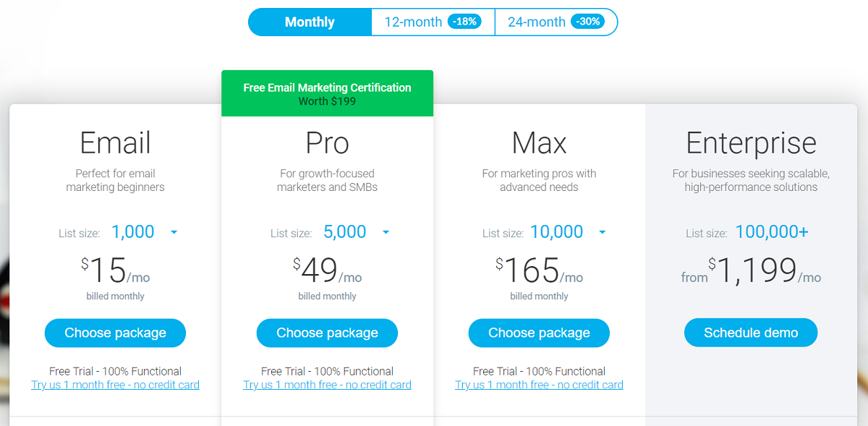Click the 10,000 list size value
The width and height of the screenshot is (868, 426).
tap(557, 232)
